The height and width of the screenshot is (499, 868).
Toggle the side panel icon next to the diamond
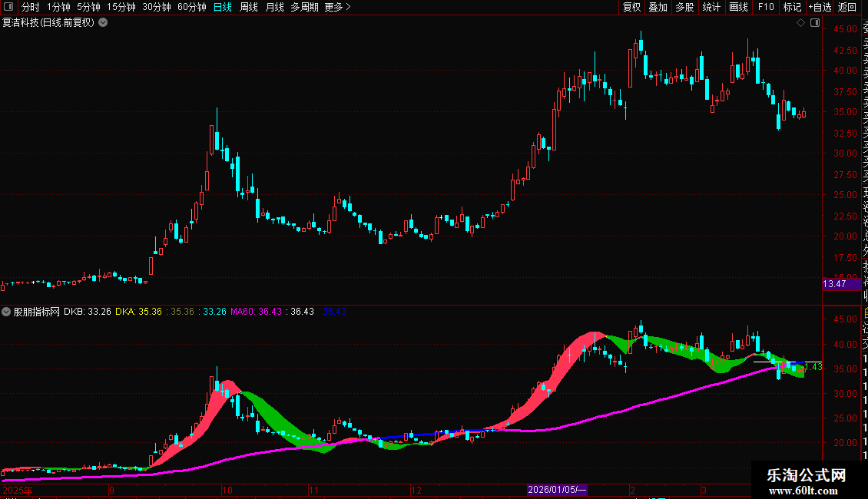[x=815, y=23]
